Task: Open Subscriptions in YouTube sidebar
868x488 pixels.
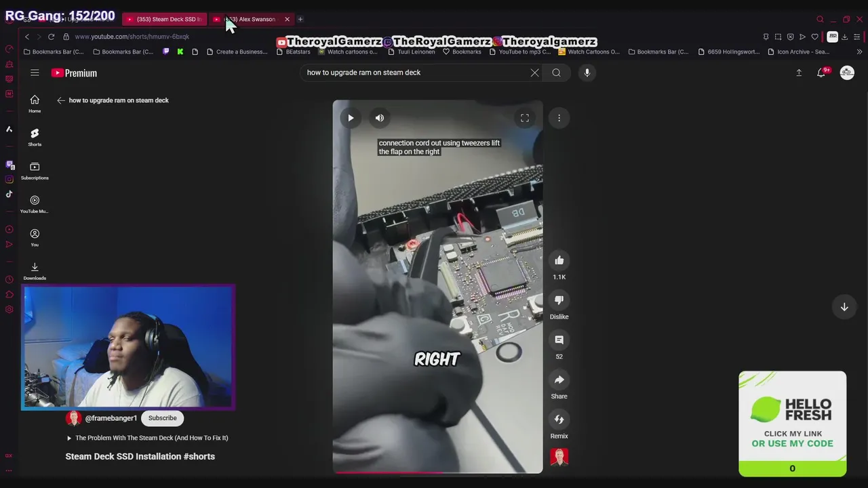Action: (x=35, y=171)
